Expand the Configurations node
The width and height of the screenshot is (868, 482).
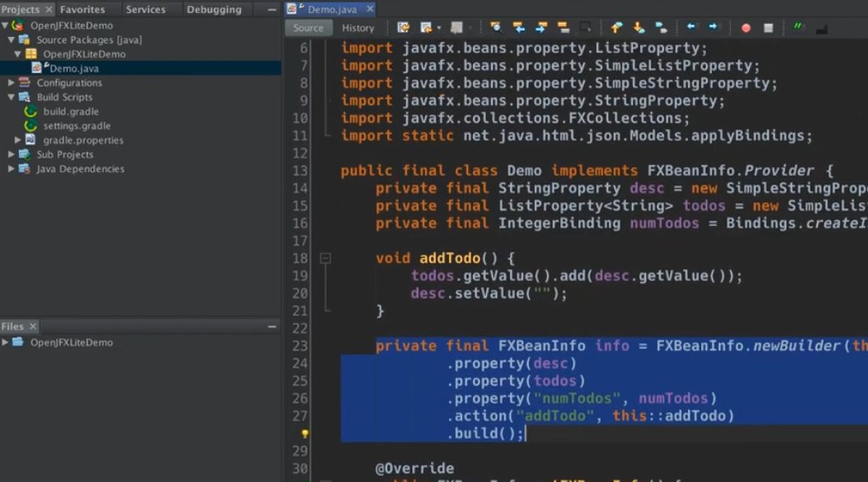[x=11, y=83]
